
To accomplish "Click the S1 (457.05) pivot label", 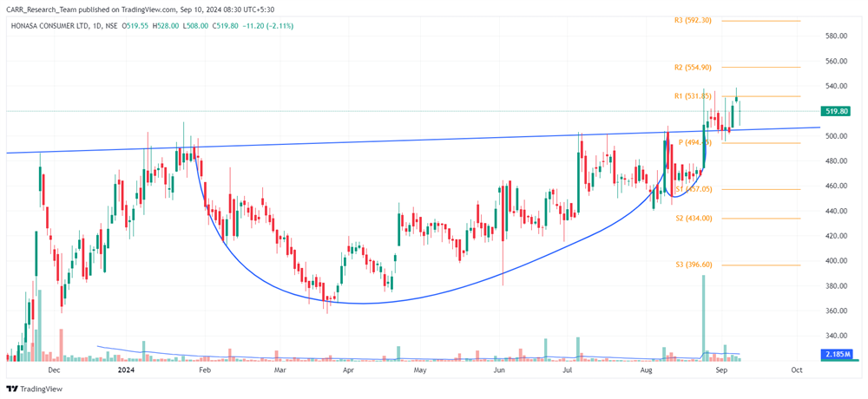I will pos(693,189).
